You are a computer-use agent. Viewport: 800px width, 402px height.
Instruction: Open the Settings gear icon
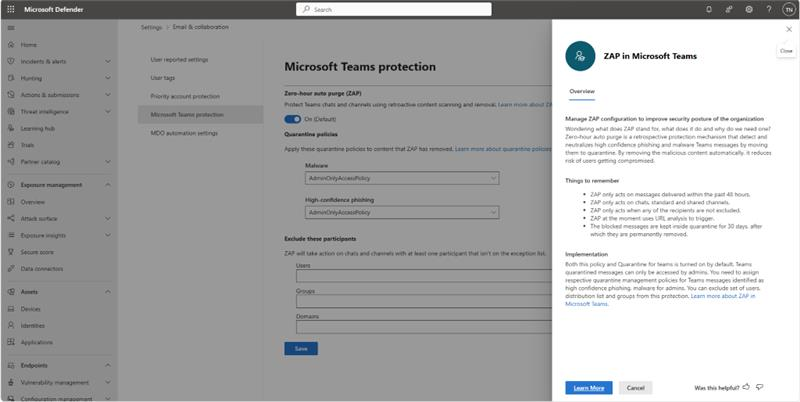click(749, 9)
